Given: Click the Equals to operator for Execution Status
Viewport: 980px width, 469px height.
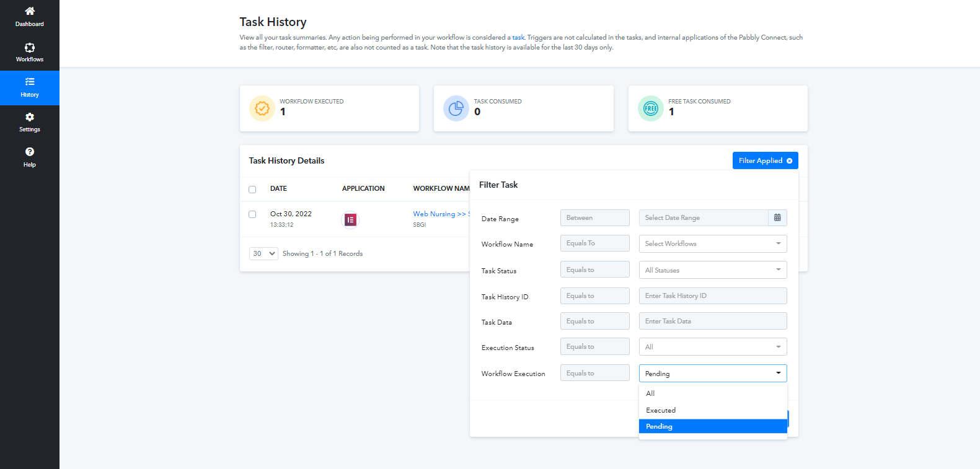Looking at the screenshot, I should pos(595,346).
